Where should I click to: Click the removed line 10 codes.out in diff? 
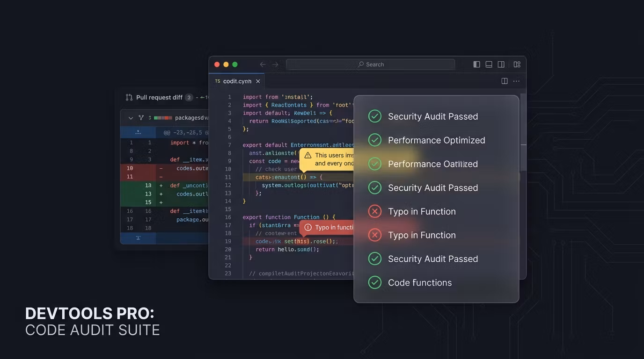coord(164,168)
